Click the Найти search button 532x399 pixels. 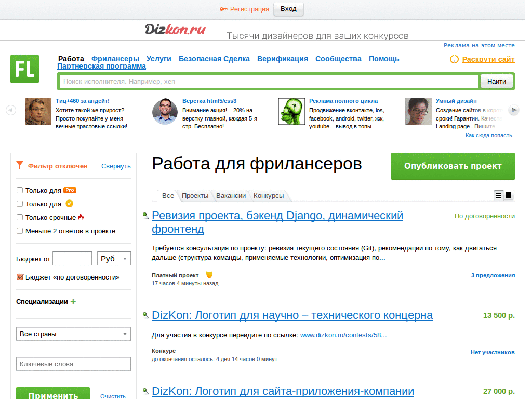click(x=496, y=82)
